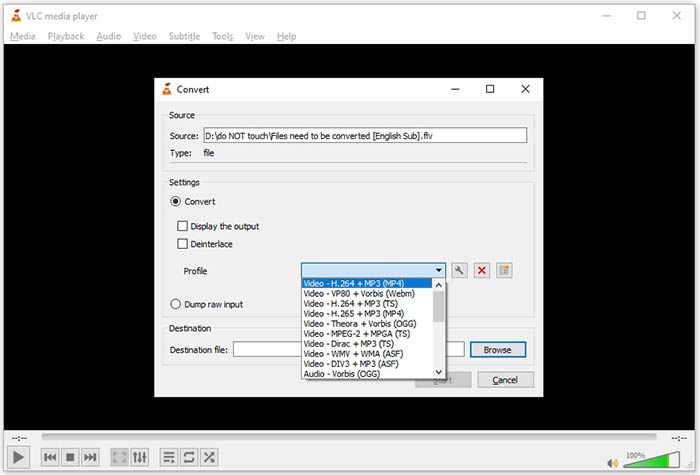Toggle fullscreen video mode icon
This screenshot has width=700, height=475.
tap(119, 457)
